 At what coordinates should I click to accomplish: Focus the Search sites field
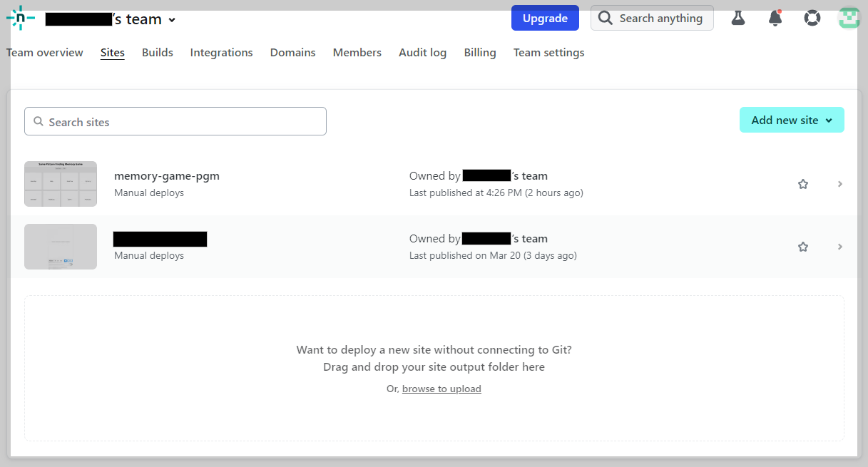point(175,121)
